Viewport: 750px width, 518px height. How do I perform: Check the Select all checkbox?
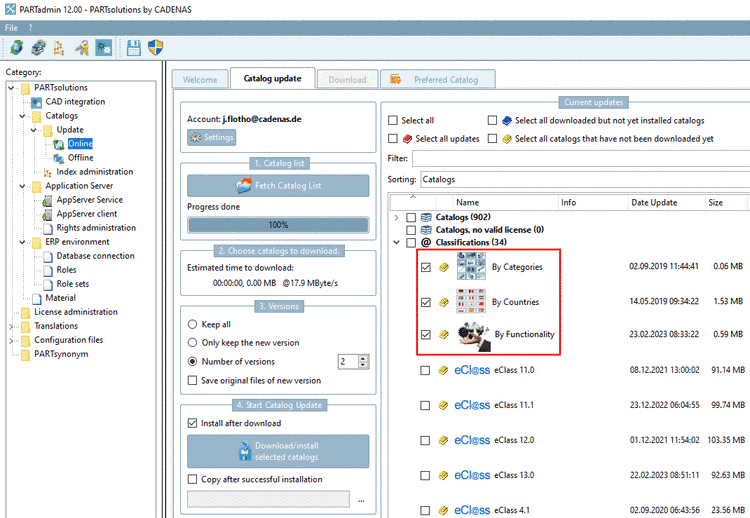pyautogui.click(x=393, y=120)
